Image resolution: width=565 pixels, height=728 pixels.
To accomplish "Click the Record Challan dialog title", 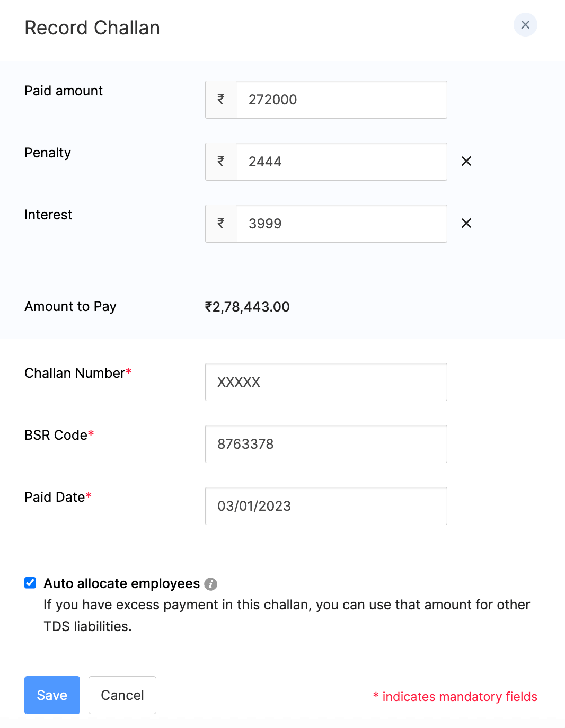I will pyautogui.click(x=92, y=28).
